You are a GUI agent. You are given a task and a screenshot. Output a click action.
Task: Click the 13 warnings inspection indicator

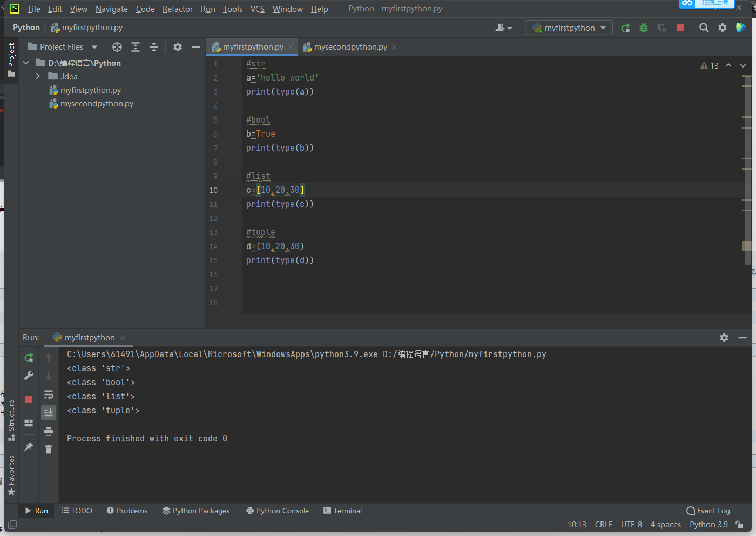(x=710, y=65)
